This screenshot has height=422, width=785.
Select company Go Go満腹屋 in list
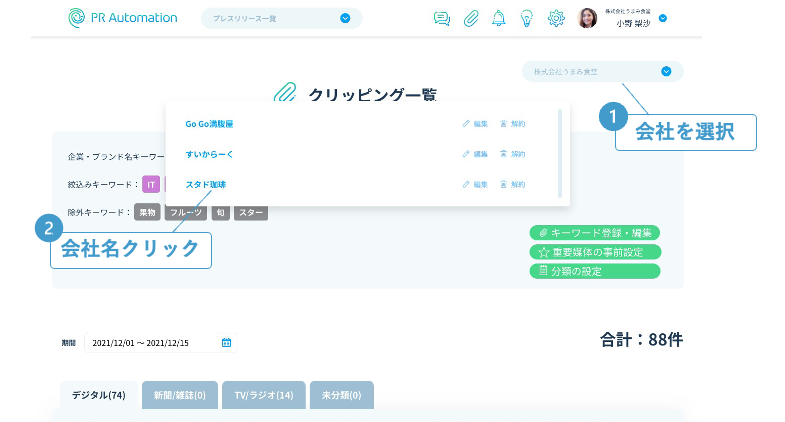coord(209,124)
